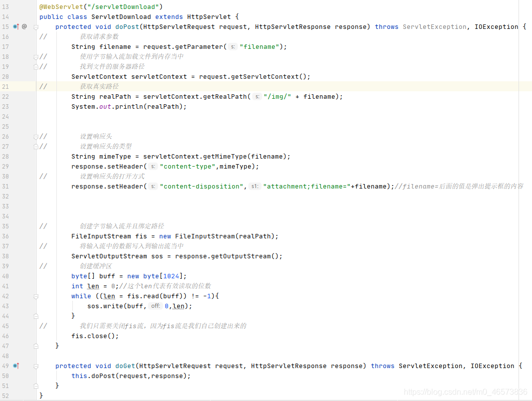
Task: Click the underlined len variable on line 41
Action: pos(93,286)
